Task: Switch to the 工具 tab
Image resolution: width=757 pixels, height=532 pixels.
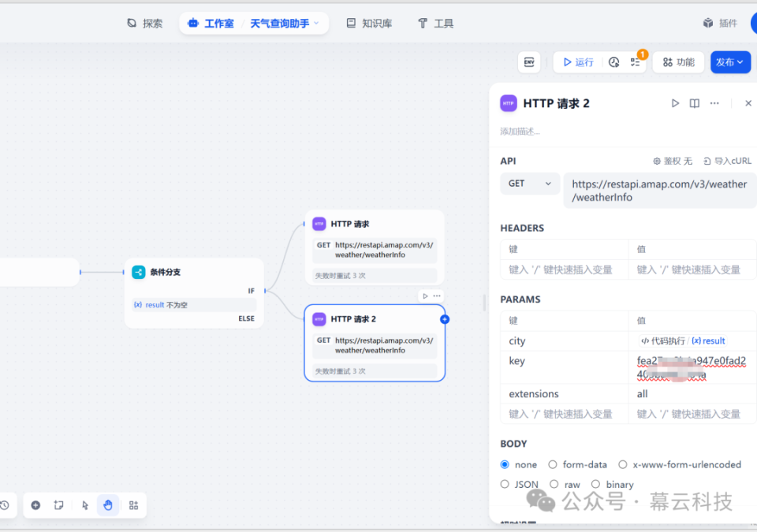Action: [x=434, y=23]
